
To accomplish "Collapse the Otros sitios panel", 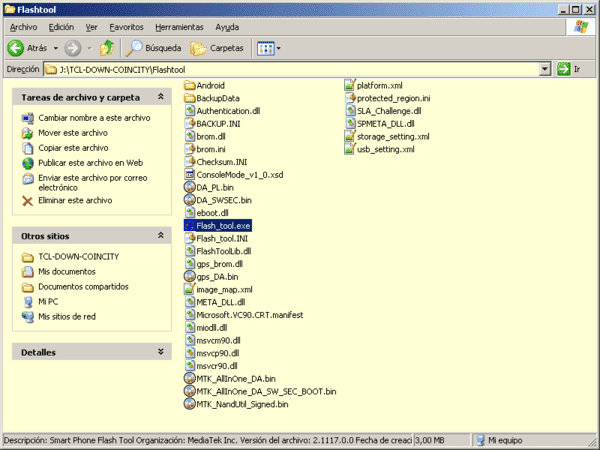I will 161,235.
